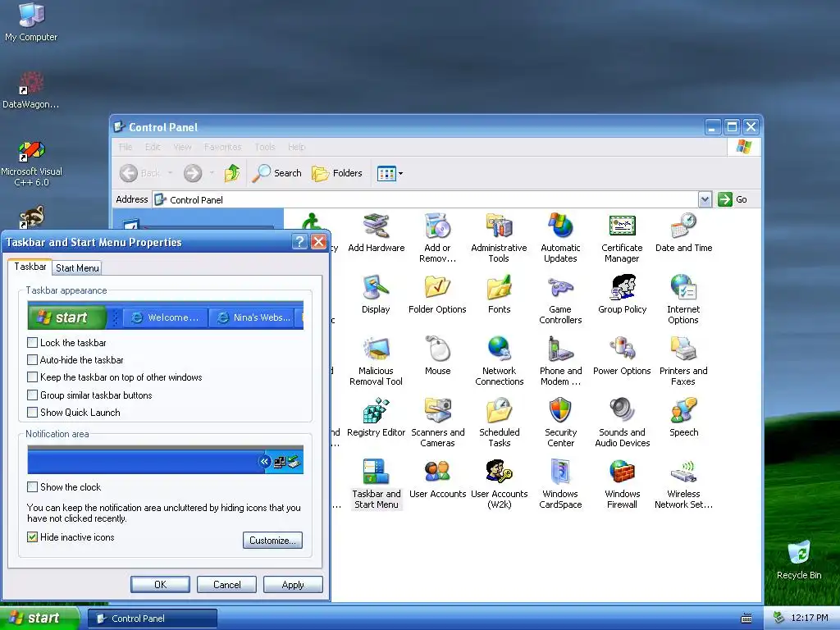Open Mouse settings icon
This screenshot has height=630, width=840.
click(438, 356)
